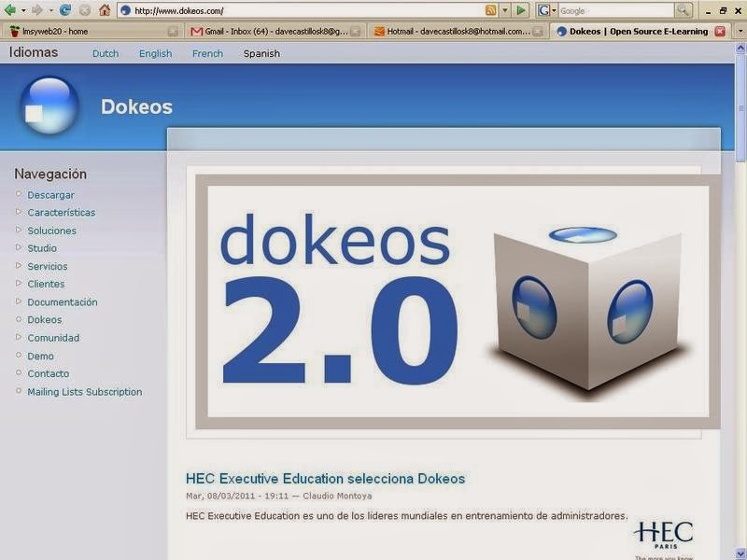Open the Dokeos navigation link
This screenshot has height=560, width=747.
(x=44, y=319)
